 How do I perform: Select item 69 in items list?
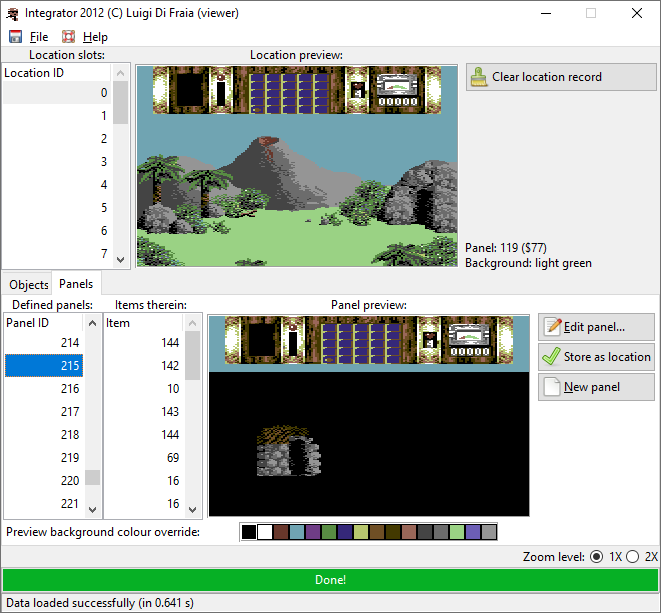(x=143, y=457)
